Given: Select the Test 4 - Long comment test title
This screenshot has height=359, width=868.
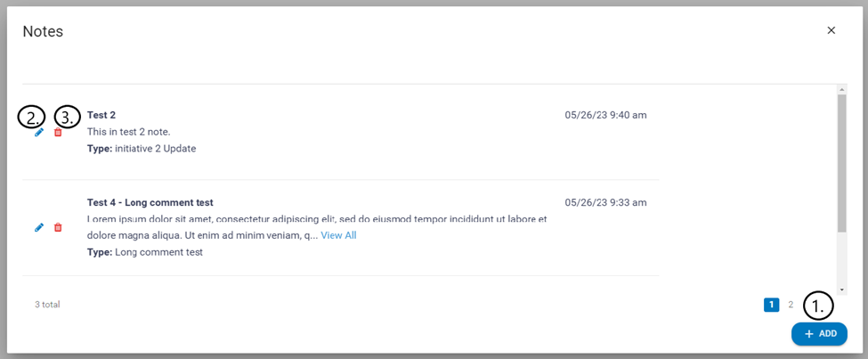Looking at the screenshot, I should tap(150, 202).
